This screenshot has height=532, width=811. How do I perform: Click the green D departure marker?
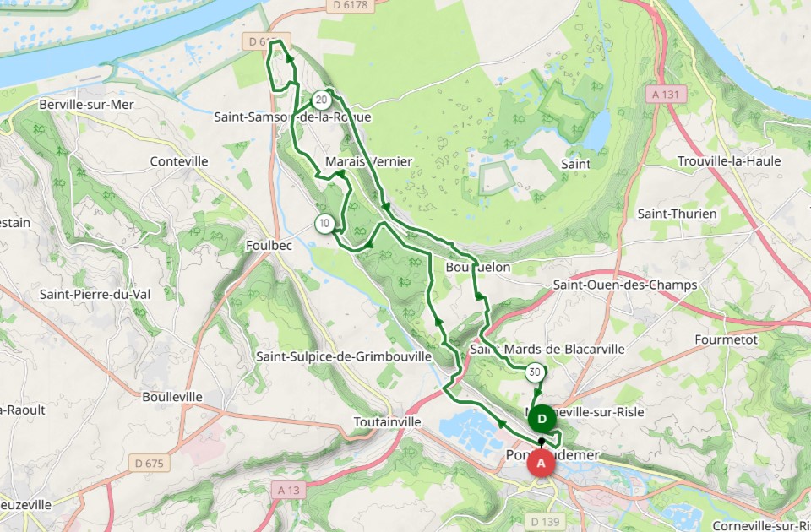coord(542,419)
